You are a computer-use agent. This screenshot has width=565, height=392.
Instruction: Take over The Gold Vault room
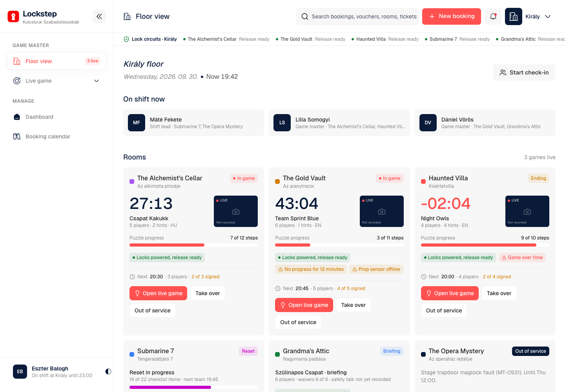click(x=353, y=305)
